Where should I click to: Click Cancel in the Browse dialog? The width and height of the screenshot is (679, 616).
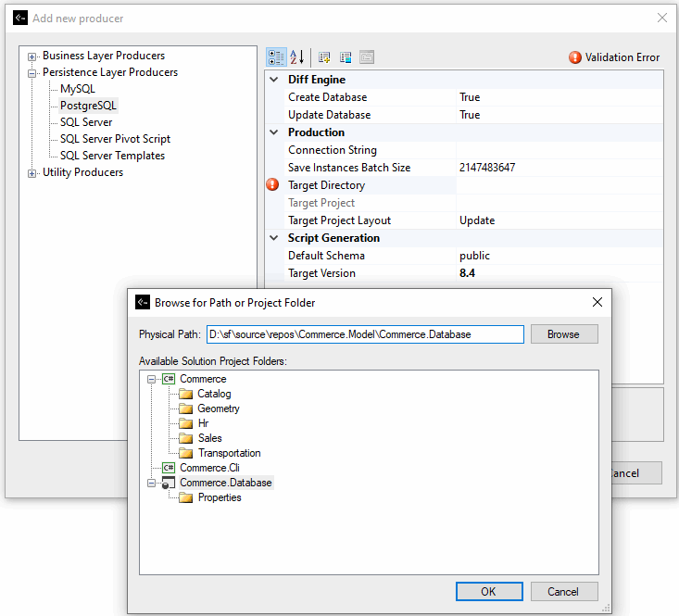(564, 591)
